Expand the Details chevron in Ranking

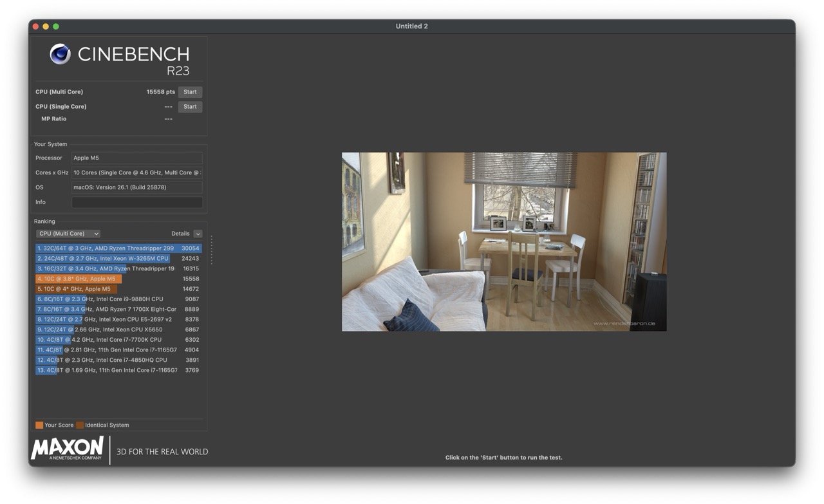(x=198, y=234)
